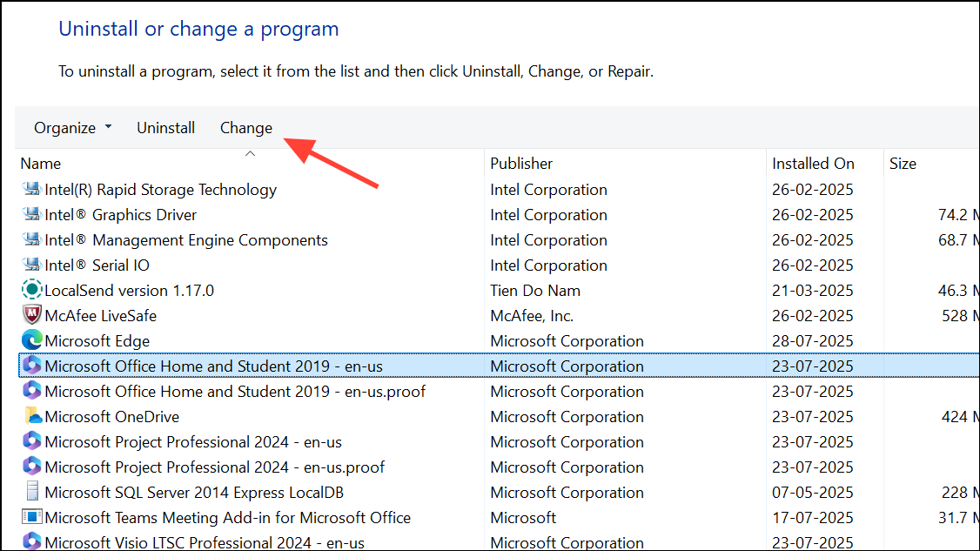Click the Uninstall or change a program heading
Viewport: 980px width, 551px height.
pos(198,29)
